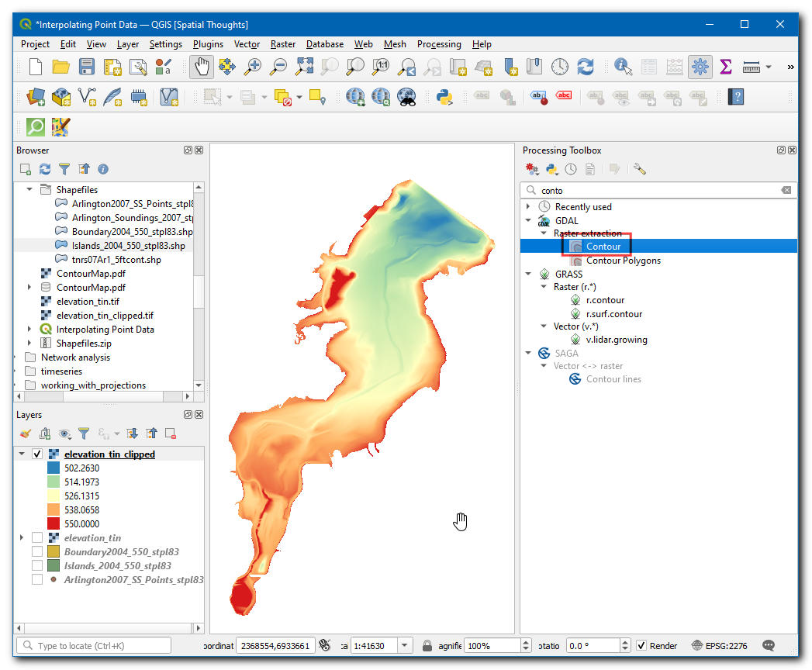Click the Zoom Full extent icon
This screenshot has height=670, width=812.
point(303,67)
